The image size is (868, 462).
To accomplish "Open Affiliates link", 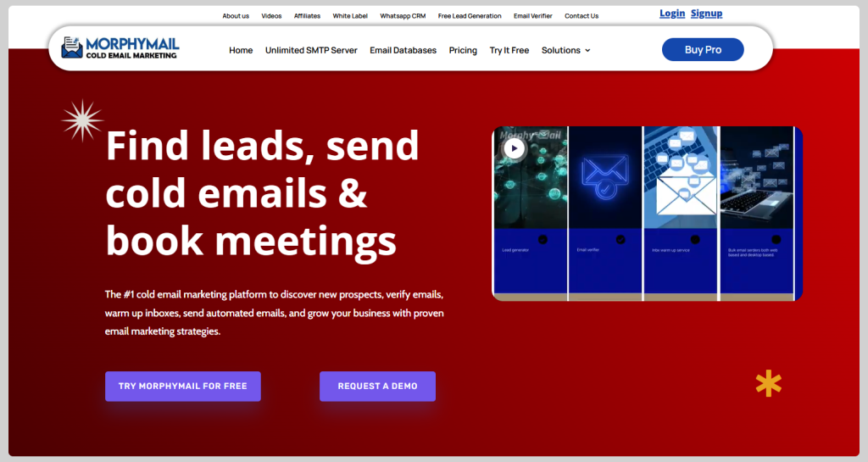I will [307, 16].
